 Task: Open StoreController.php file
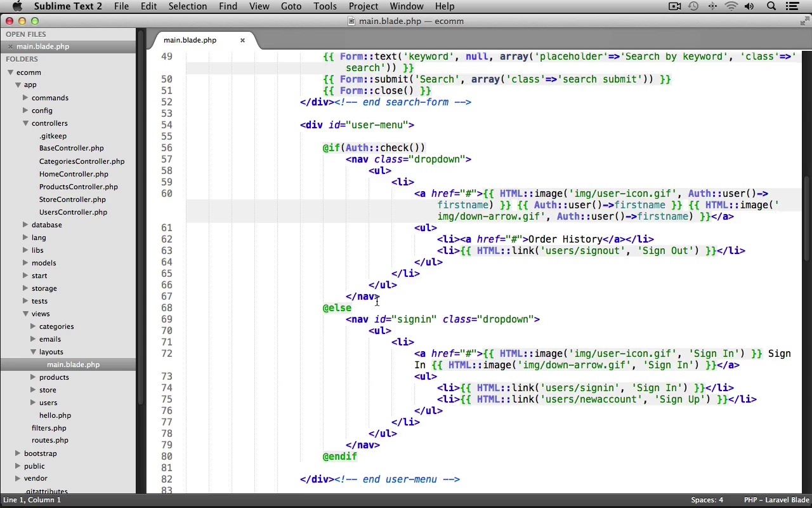[72, 199]
